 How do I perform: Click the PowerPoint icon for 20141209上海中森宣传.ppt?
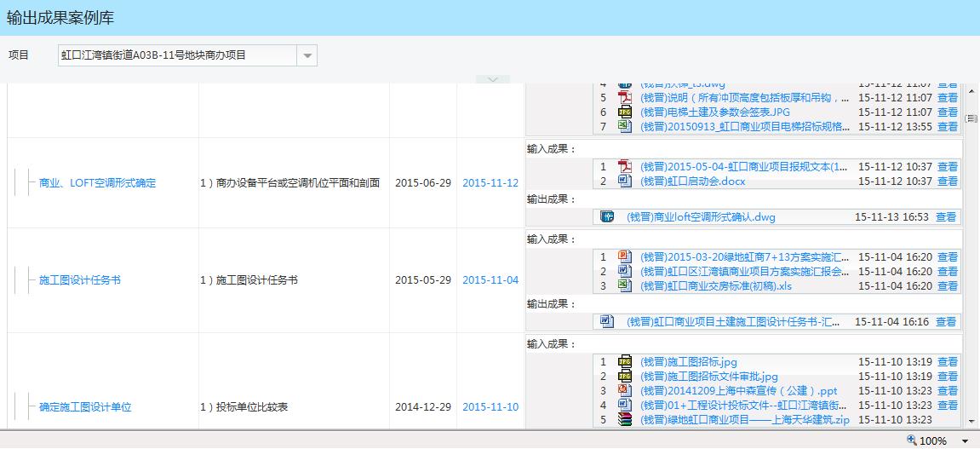click(x=625, y=391)
